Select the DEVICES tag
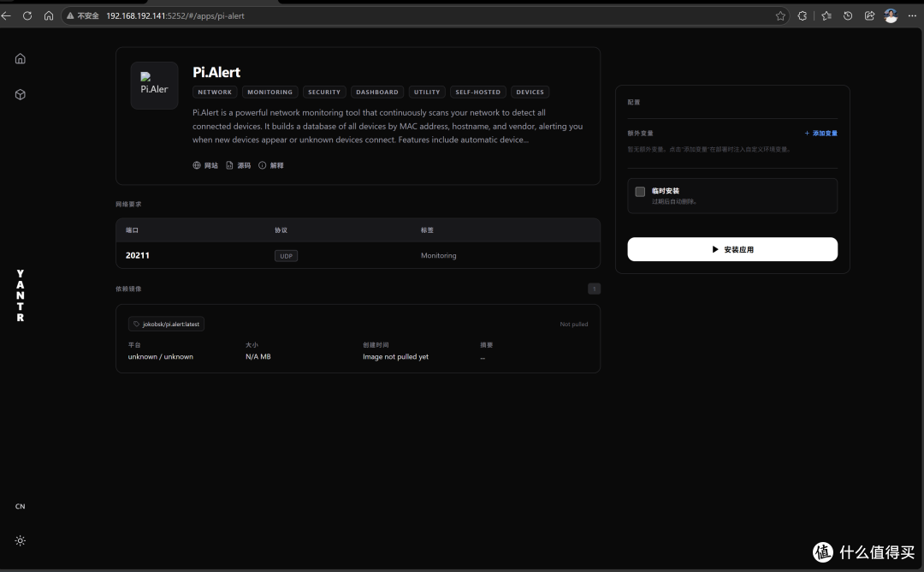The height and width of the screenshot is (572, 924). point(530,92)
